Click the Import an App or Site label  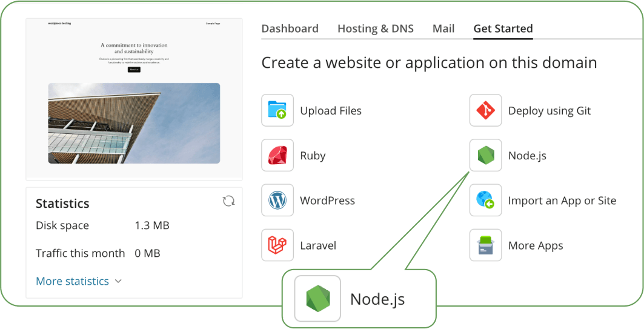[x=562, y=201]
